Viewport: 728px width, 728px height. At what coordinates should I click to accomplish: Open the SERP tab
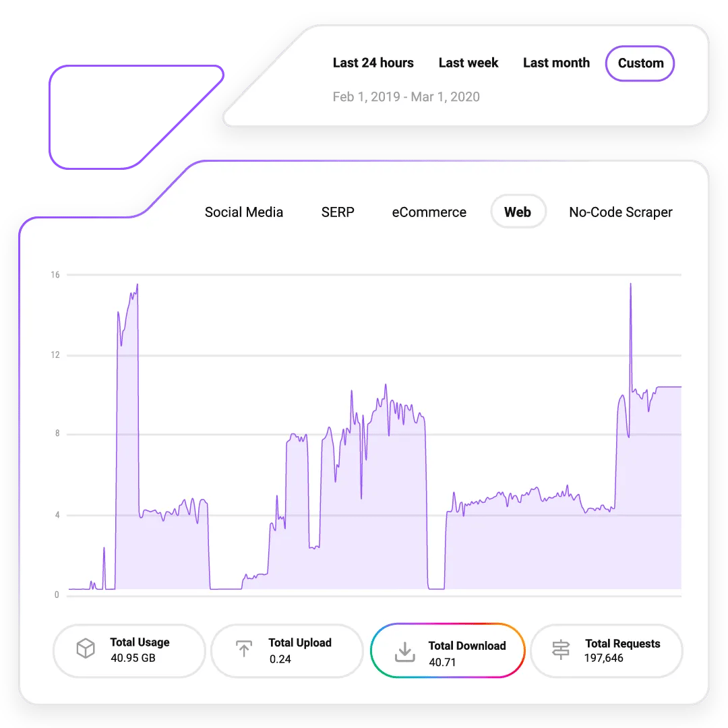tap(337, 212)
